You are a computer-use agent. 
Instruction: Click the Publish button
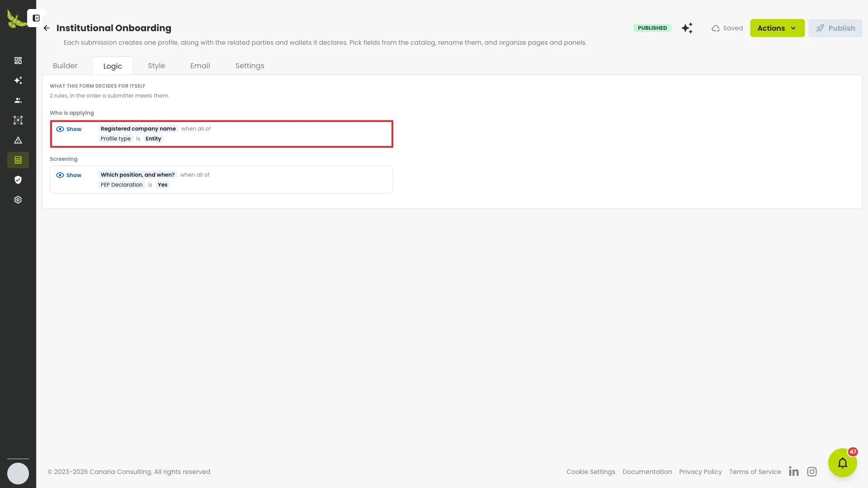click(835, 28)
